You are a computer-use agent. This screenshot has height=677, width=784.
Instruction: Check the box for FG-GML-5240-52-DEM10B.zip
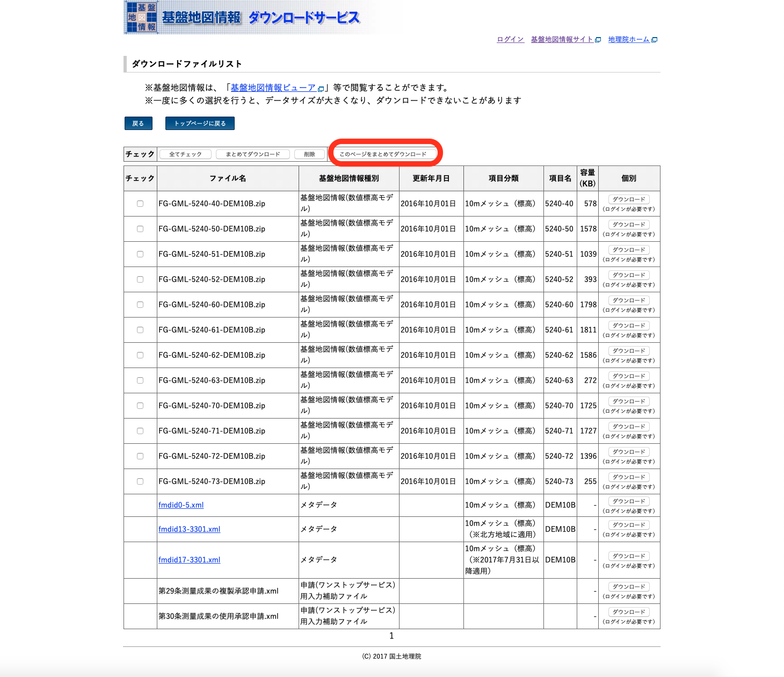coord(140,279)
